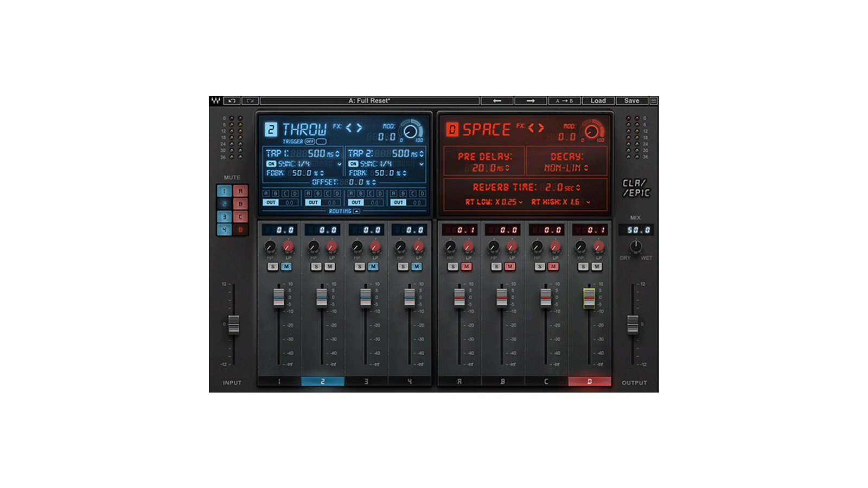Select delay channel 4 tab
Viewport: 868px width, 488px height.
click(x=410, y=382)
